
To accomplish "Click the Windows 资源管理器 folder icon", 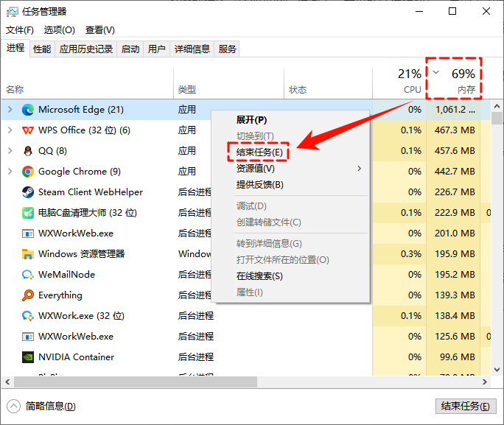I will click(x=28, y=254).
